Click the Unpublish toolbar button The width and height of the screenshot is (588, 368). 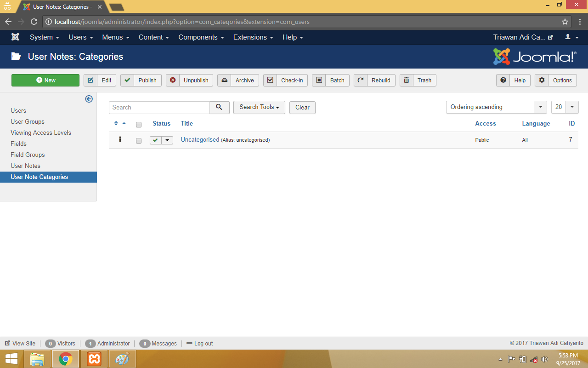tap(189, 80)
